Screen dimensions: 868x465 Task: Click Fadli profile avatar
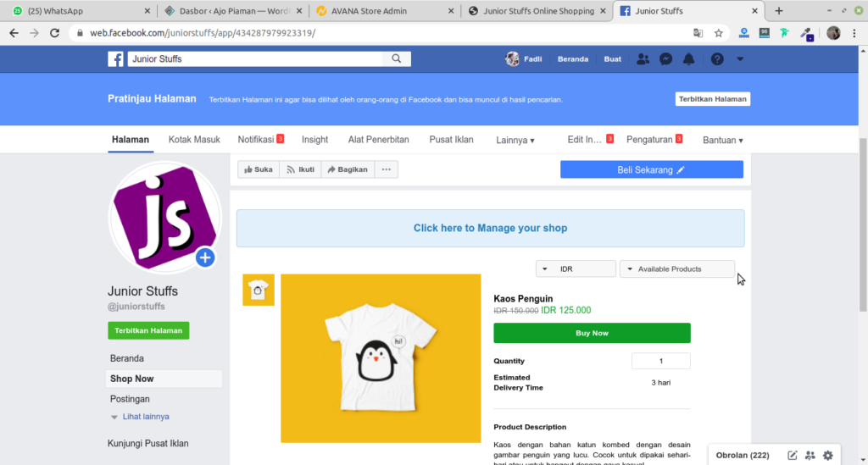point(512,58)
